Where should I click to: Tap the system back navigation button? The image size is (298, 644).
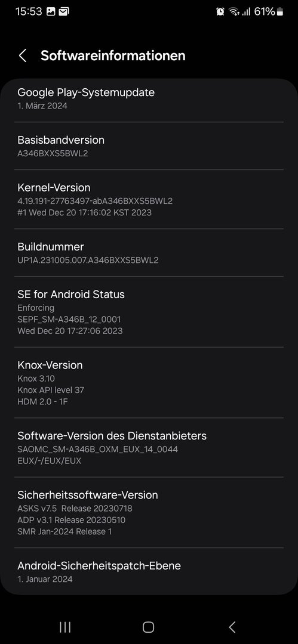[232, 627]
